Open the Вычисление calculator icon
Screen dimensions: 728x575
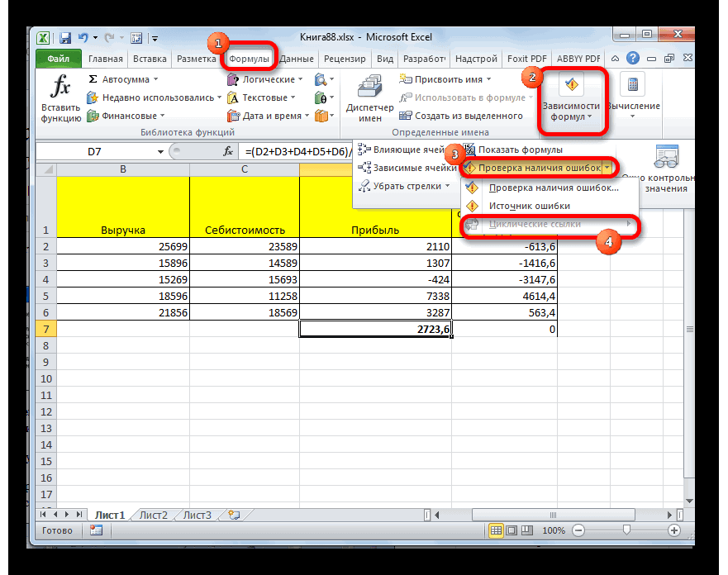633,85
